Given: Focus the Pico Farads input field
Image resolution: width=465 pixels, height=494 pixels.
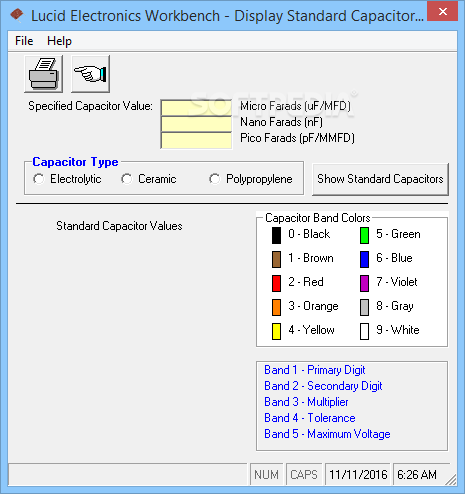Looking at the screenshot, I should 196,140.
